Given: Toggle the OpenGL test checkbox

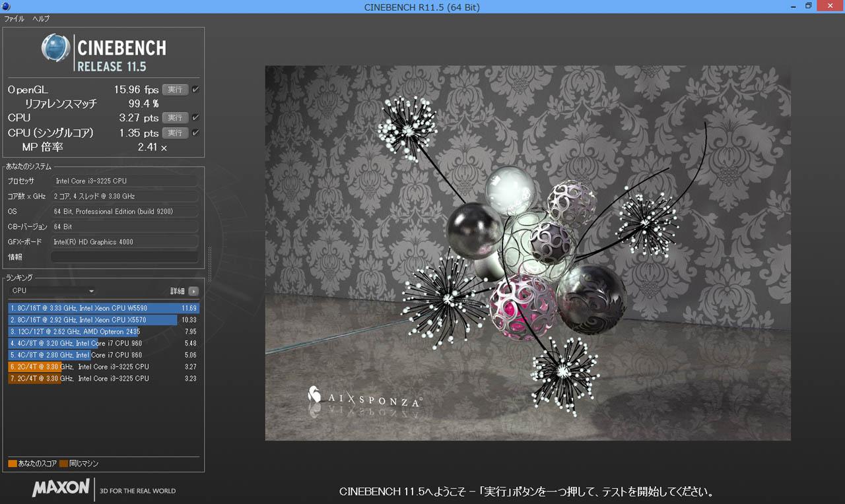Looking at the screenshot, I should [x=195, y=89].
